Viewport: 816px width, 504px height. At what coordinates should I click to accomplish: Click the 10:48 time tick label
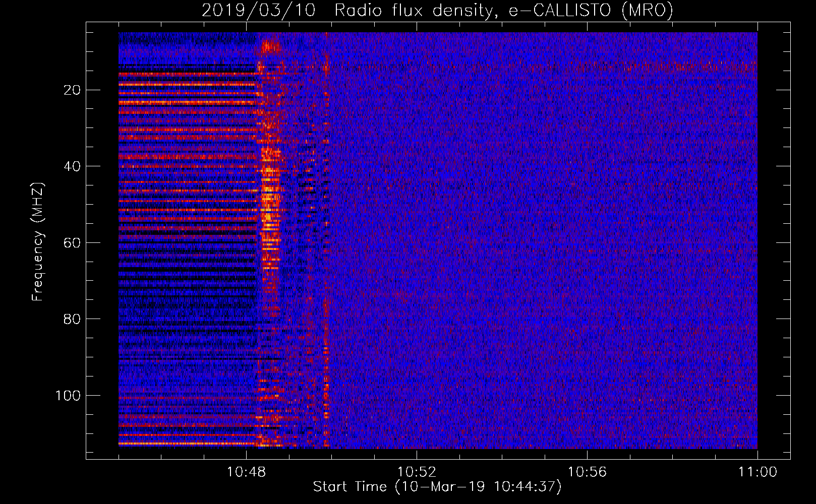(246, 472)
